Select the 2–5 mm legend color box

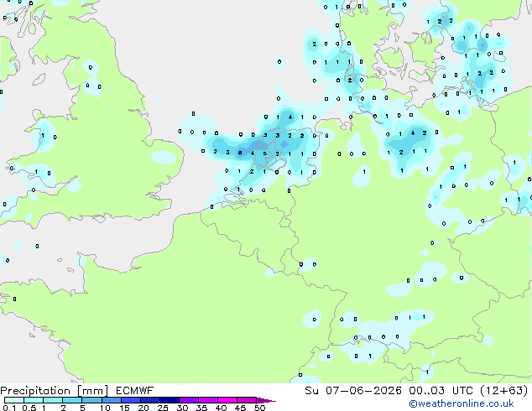pyautogui.click(x=72, y=400)
